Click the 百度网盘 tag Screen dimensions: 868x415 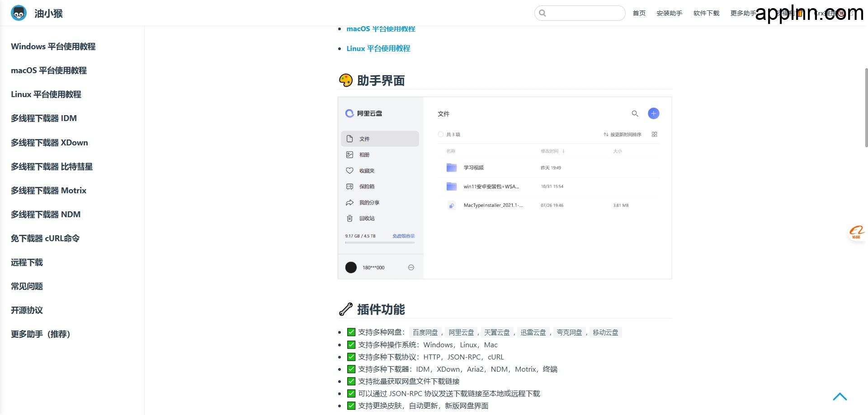425,332
